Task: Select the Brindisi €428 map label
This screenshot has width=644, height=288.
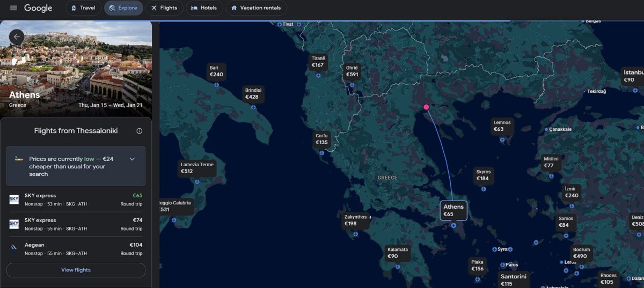Action: 253,94
